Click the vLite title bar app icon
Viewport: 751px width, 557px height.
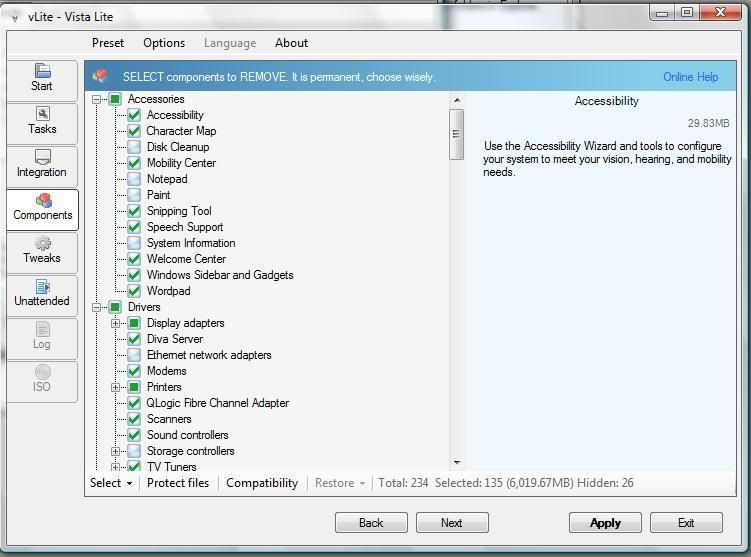click(15, 17)
